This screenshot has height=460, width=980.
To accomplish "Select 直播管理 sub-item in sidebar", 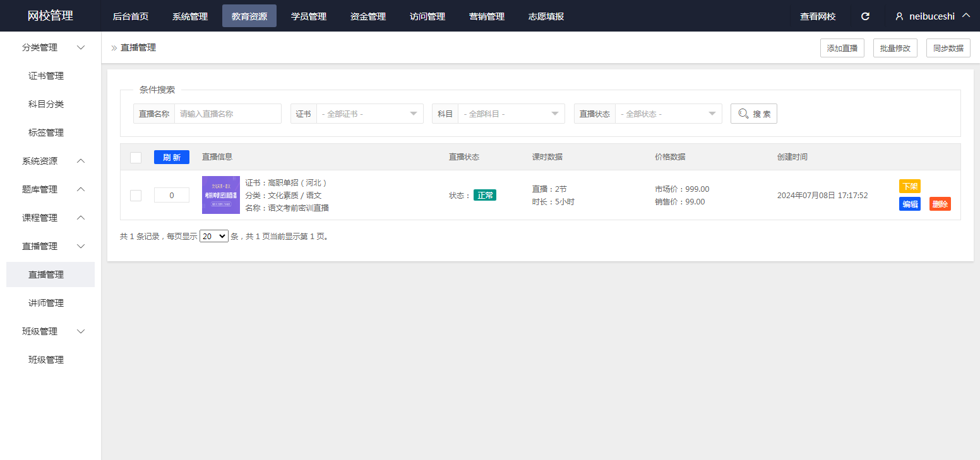I will click(x=51, y=274).
